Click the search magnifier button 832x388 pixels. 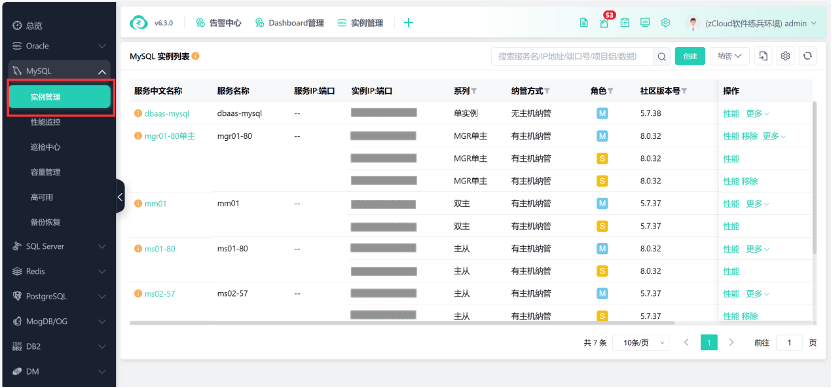[x=662, y=56]
